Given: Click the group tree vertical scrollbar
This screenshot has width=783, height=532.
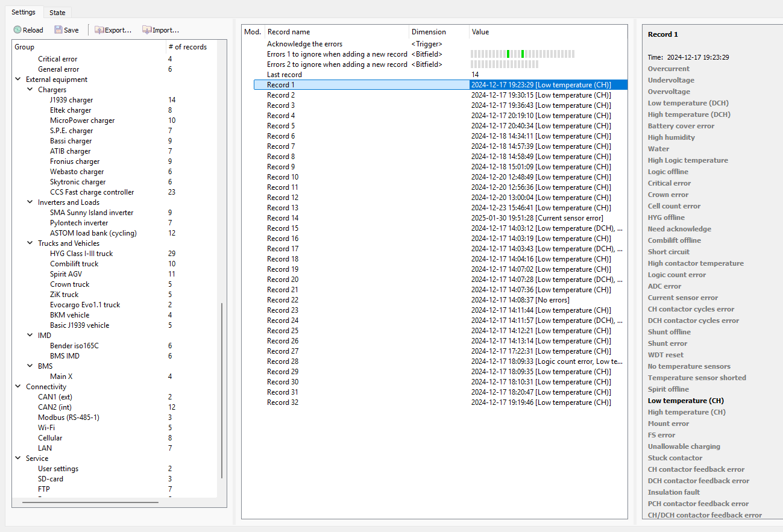Looking at the screenshot, I should click(222, 390).
